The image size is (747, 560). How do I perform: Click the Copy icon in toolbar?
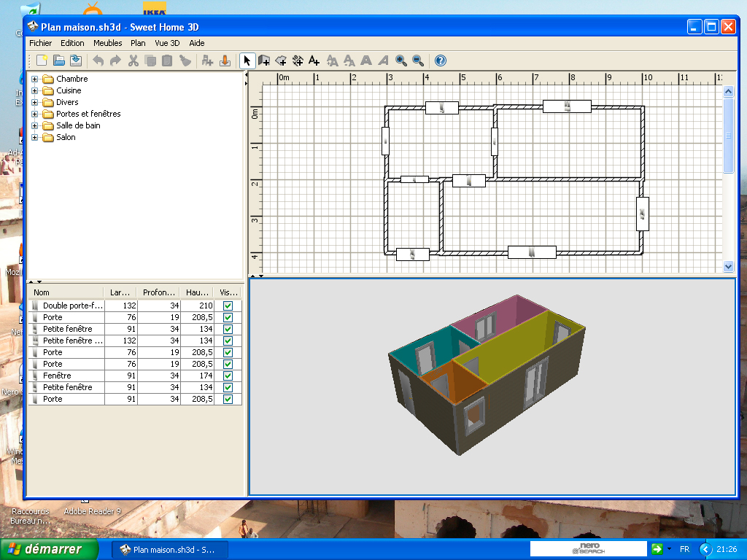pos(150,61)
